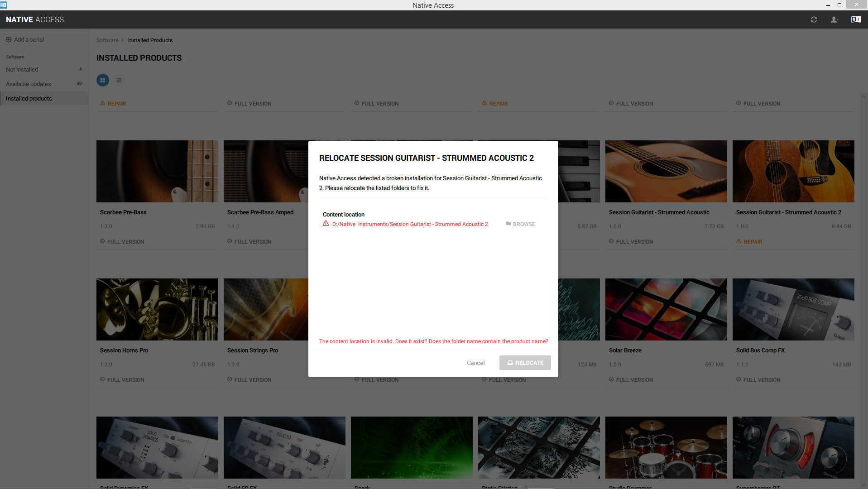868x489 pixels.
Task: Switch to the Installed products section
Action: click(x=29, y=98)
